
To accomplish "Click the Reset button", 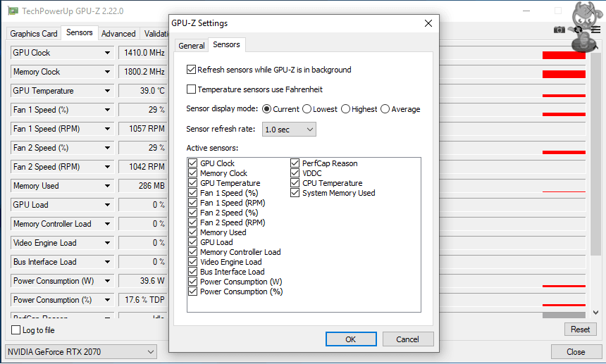I will (x=580, y=330).
